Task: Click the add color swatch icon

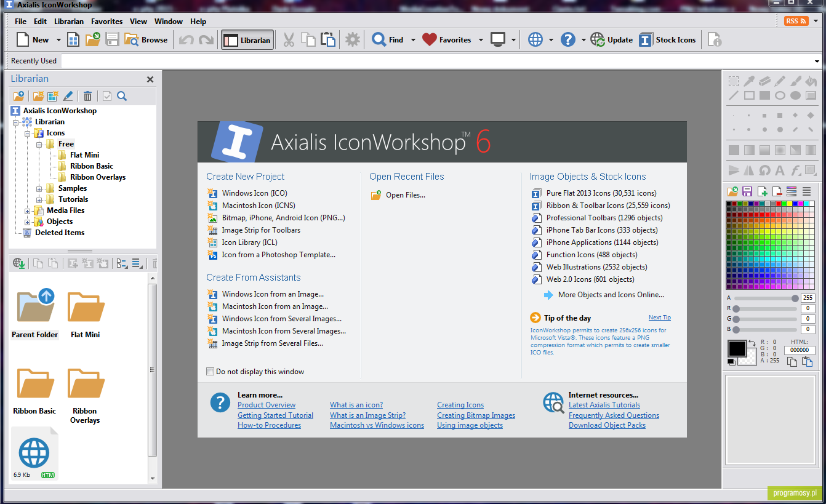Action: 762,191
